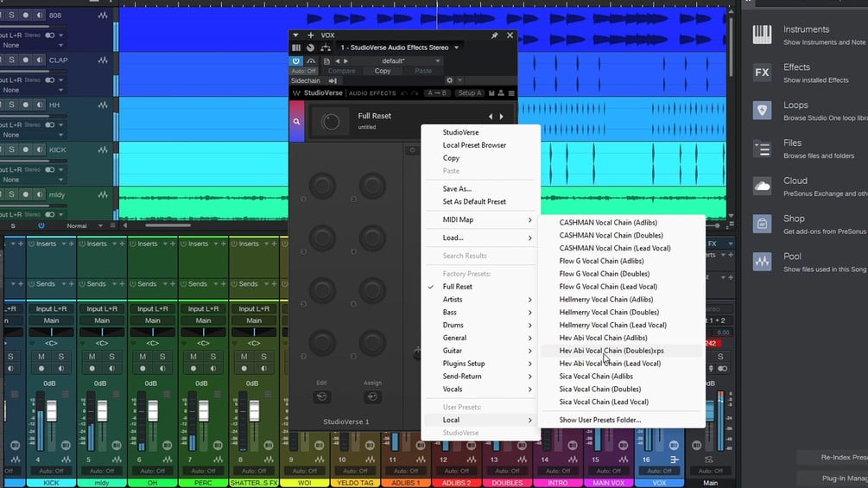Open automation icon on CLAP track
The image size is (868, 488).
tap(103, 60)
